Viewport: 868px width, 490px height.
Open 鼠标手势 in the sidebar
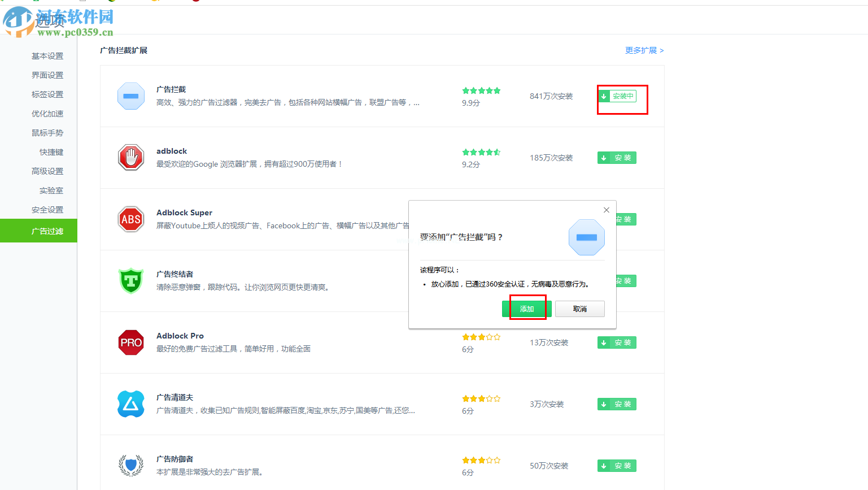(47, 133)
